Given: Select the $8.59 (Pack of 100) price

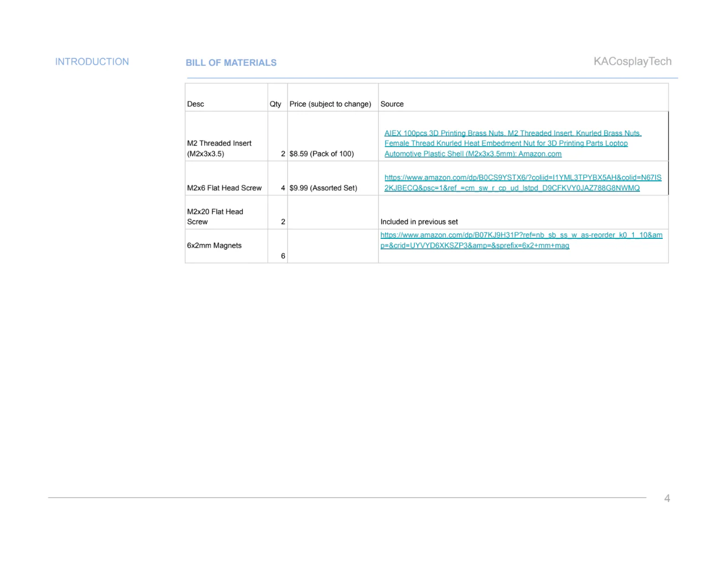Looking at the screenshot, I should tap(321, 154).
